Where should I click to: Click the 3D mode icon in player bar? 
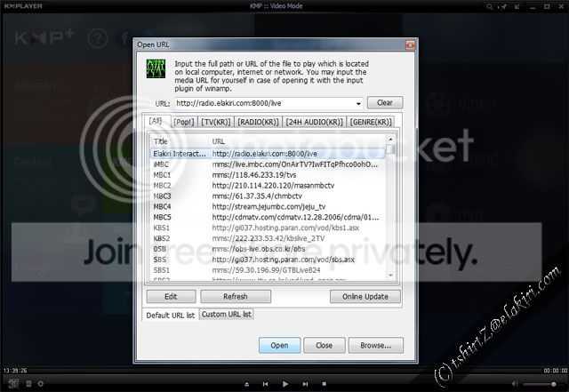pos(13,384)
